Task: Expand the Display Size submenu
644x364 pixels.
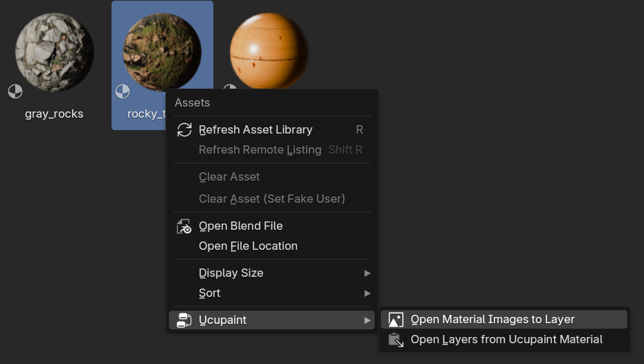Action: tap(272, 273)
